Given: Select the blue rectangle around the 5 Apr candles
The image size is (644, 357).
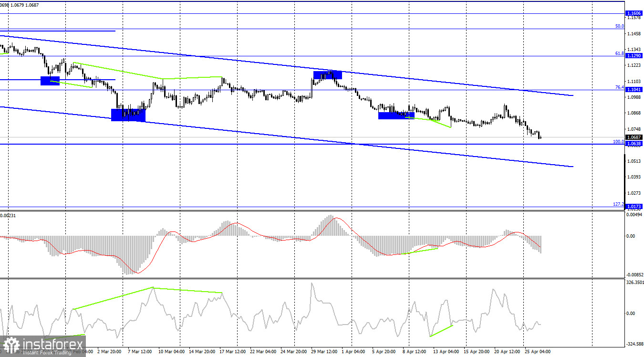Looking at the screenshot, I should point(396,115).
